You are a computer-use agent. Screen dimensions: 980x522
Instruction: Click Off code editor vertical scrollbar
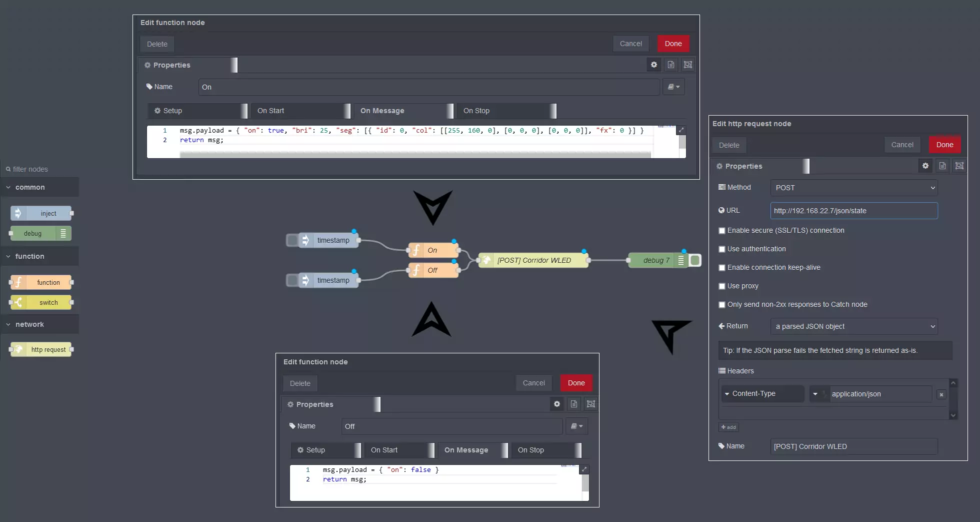585,483
